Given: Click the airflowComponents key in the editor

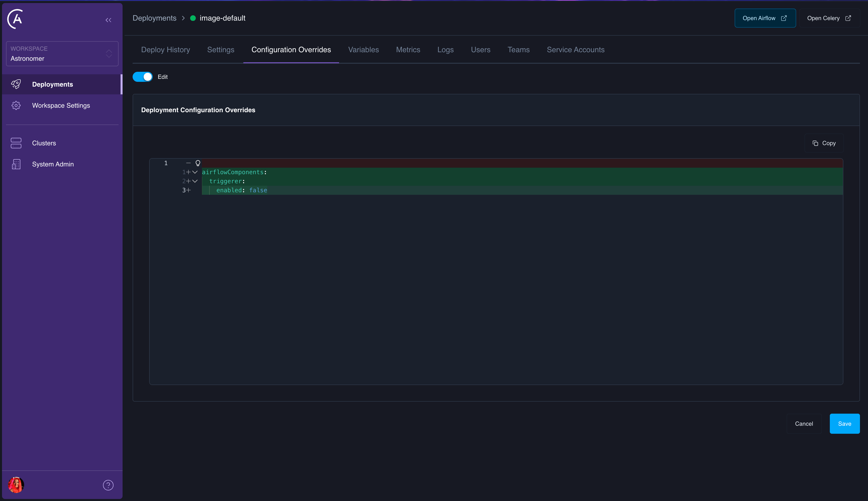Looking at the screenshot, I should tap(233, 172).
